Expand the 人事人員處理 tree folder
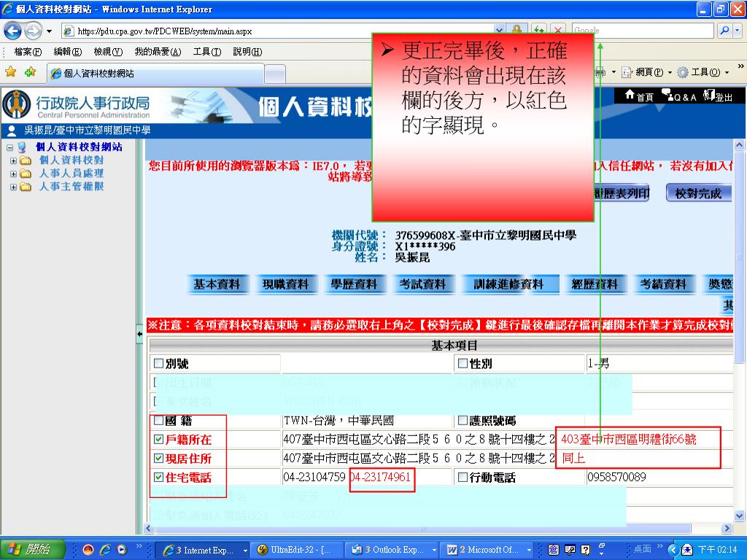 (13, 174)
